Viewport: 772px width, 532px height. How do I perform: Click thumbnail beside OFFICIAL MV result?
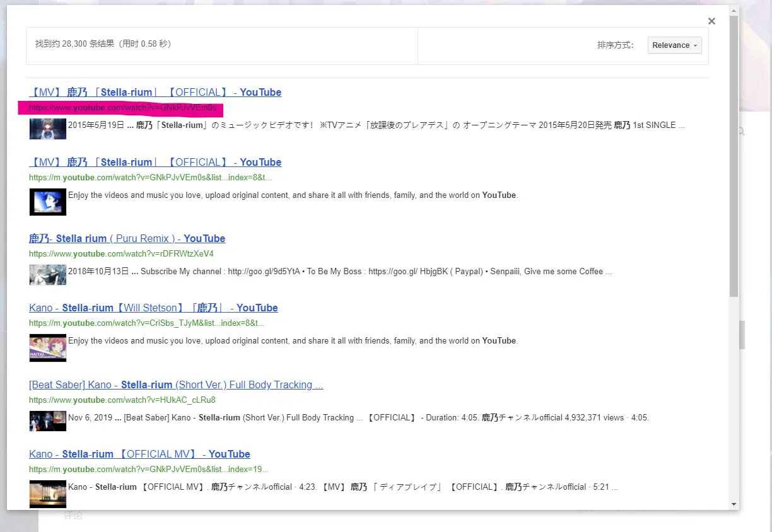click(48, 494)
